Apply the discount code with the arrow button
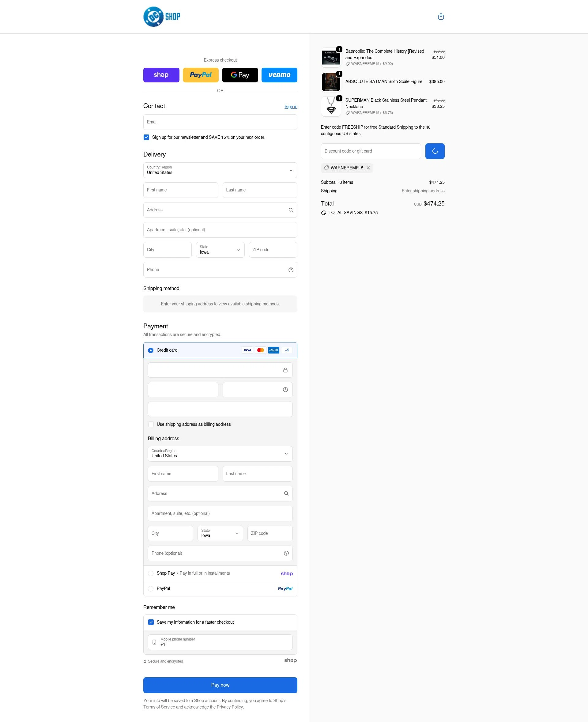This screenshot has width=588, height=722. [x=435, y=151]
